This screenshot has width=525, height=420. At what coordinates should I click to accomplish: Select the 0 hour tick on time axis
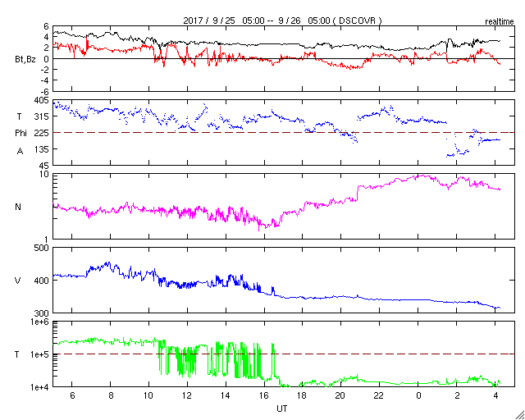[x=419, y=395]
